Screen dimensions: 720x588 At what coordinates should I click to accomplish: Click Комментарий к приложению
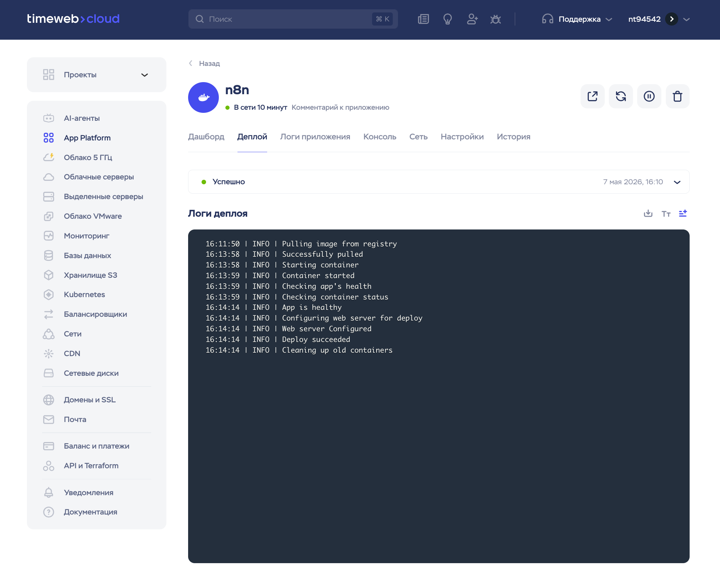340,107
